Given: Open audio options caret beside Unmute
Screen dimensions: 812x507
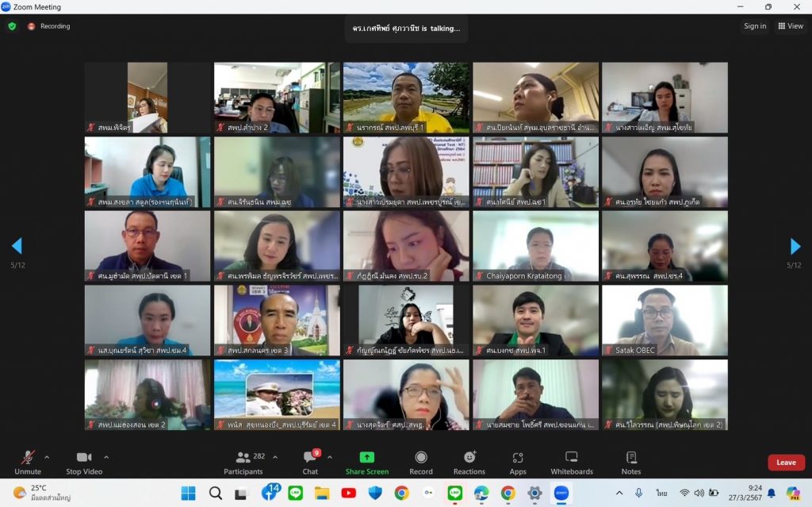Looking at the screenshot, I should 47,457.
